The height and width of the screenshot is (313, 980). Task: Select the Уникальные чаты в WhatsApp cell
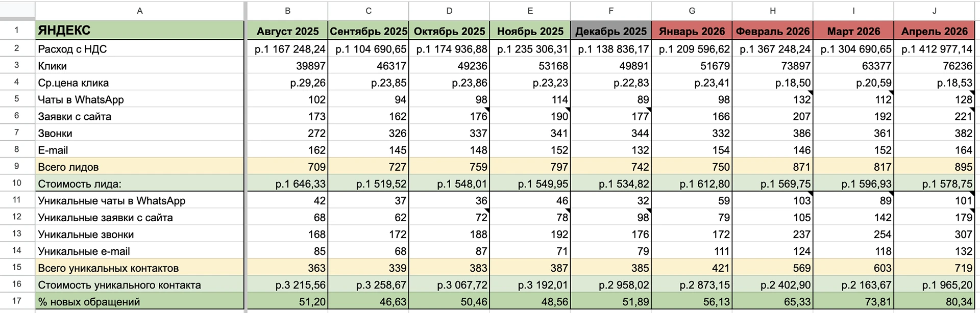[140, 200]
